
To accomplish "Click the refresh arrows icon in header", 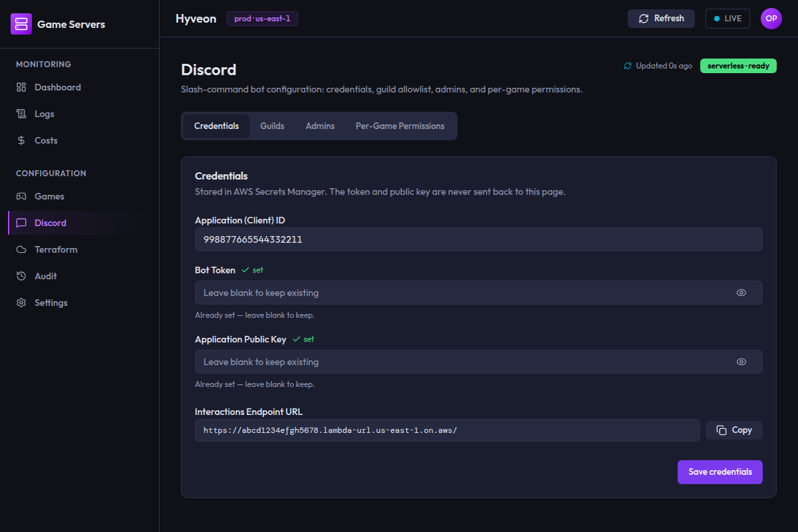I will point(644,19).
